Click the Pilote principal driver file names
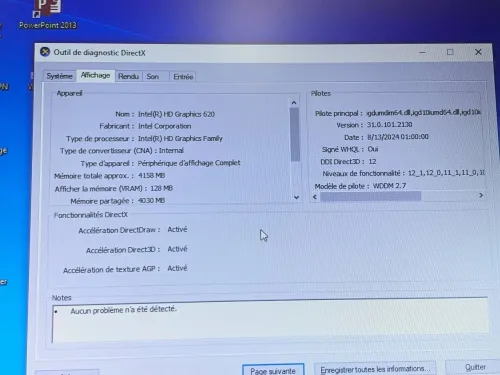The width and height of the screenshot is (500, 375). (424, 113)
